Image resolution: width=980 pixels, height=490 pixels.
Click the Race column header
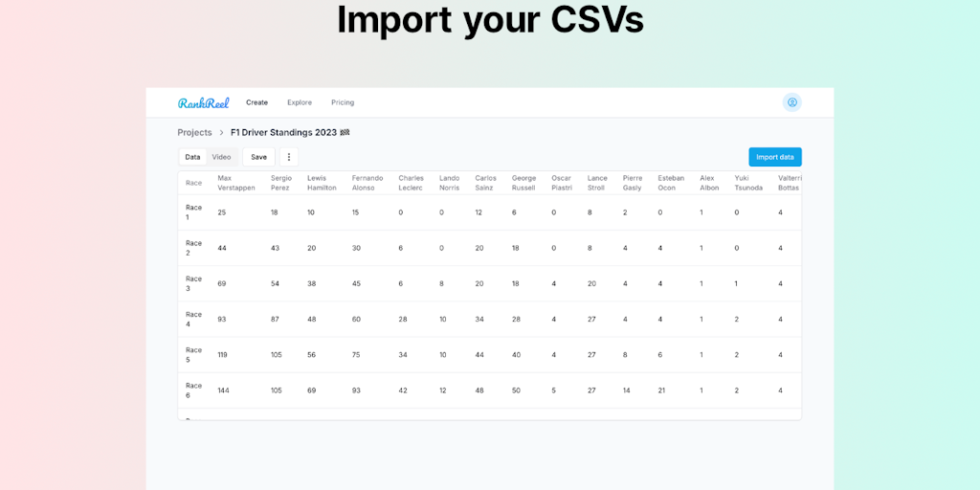coord(194,183)
